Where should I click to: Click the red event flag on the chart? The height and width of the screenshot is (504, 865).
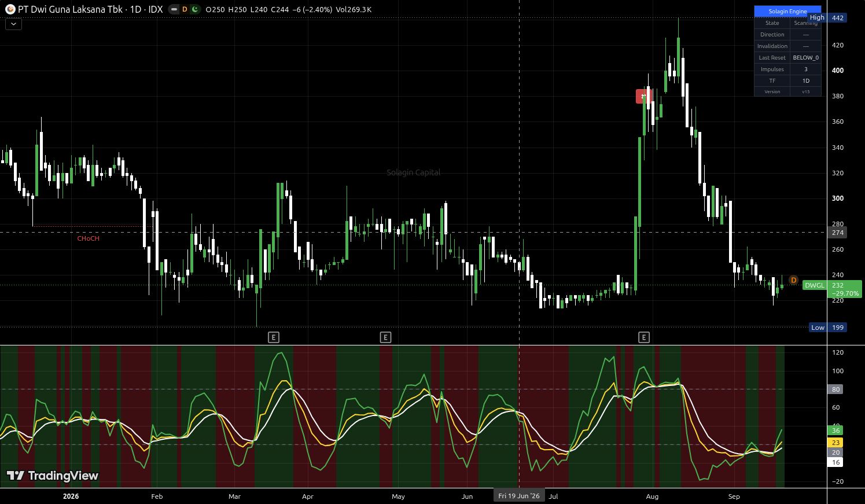[643, 97]
